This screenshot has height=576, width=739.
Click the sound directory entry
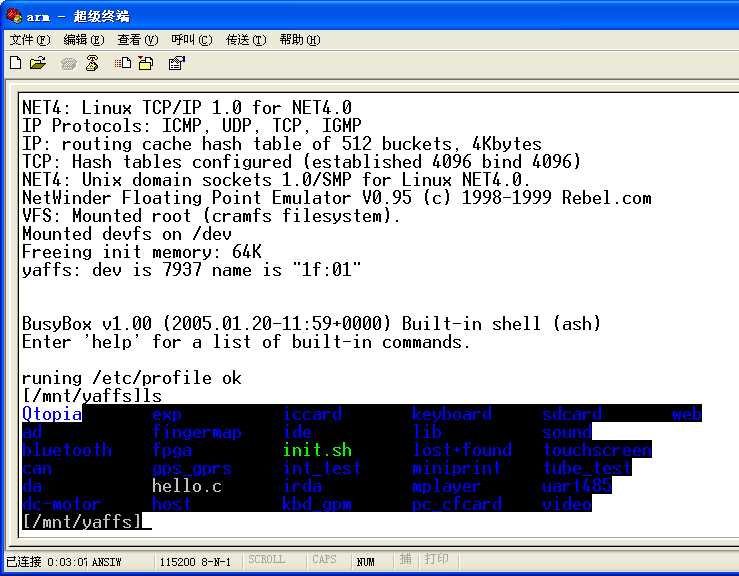567,432
